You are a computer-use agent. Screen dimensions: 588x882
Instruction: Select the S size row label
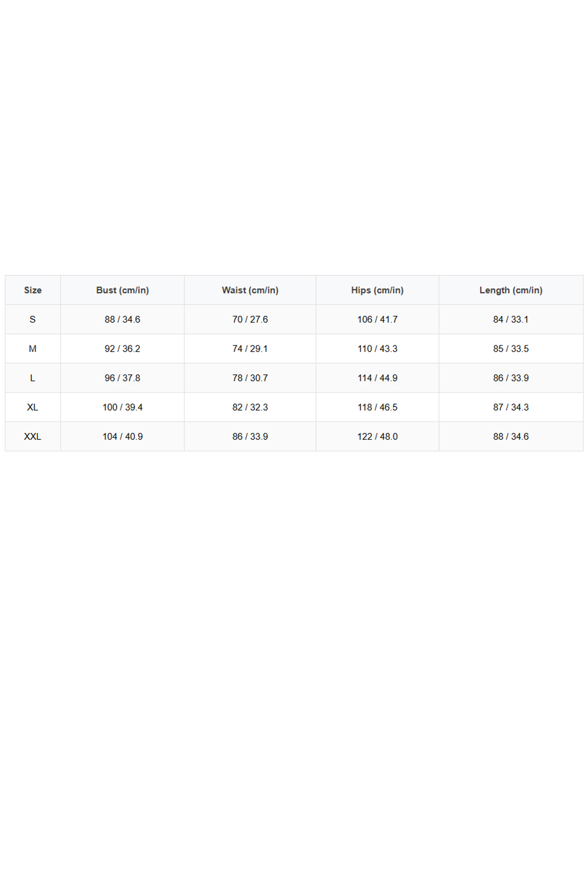coord(32,319)
